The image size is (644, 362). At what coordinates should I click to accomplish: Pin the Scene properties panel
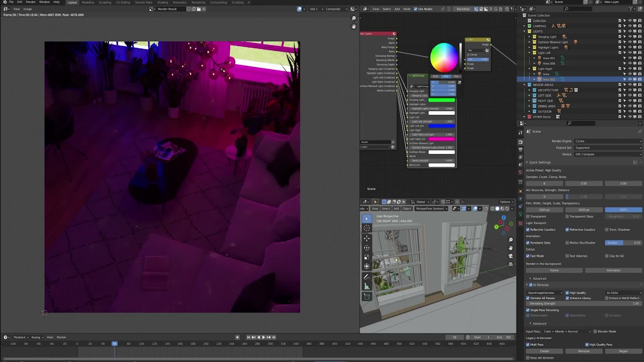[640, 131]
